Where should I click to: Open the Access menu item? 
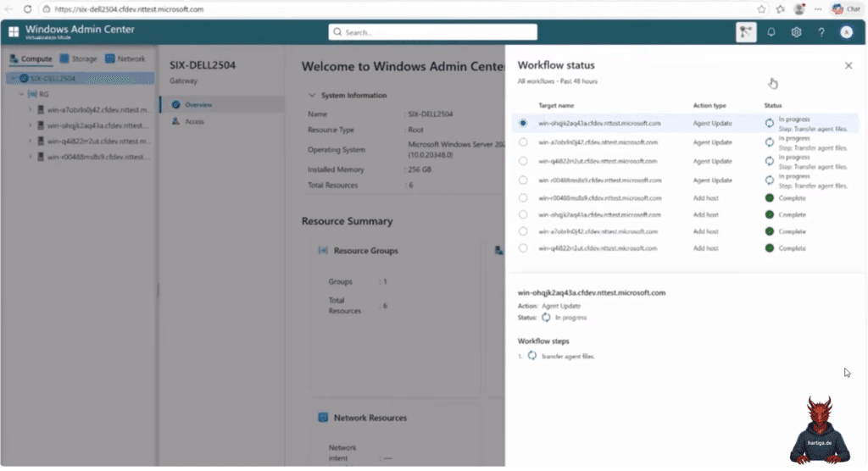tap(222, 121)
